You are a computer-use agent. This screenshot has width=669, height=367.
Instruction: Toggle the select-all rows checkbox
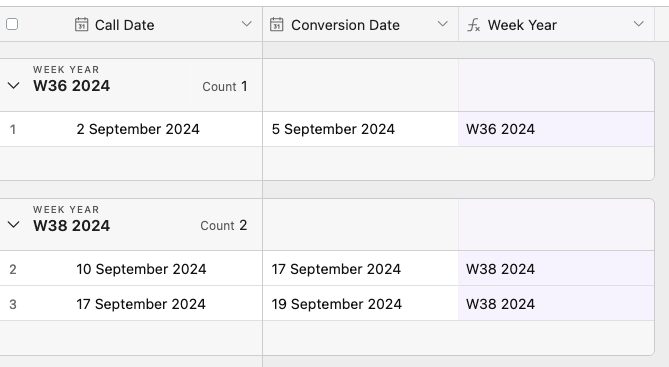click(x=12, y=24)
